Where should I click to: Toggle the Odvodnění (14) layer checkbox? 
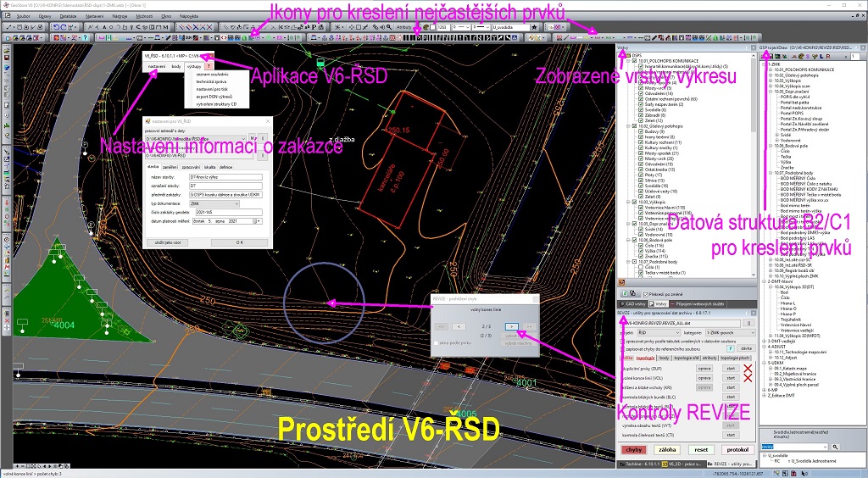pyautogui.click(x=641, y=93)
